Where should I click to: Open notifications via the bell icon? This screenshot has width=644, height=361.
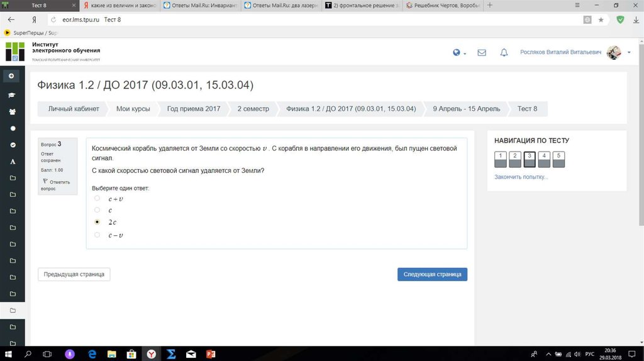[x=504, y=53]
